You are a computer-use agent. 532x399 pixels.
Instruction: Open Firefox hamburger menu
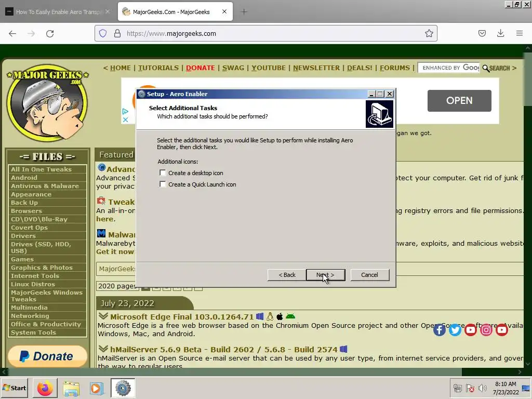pos(520,33)
